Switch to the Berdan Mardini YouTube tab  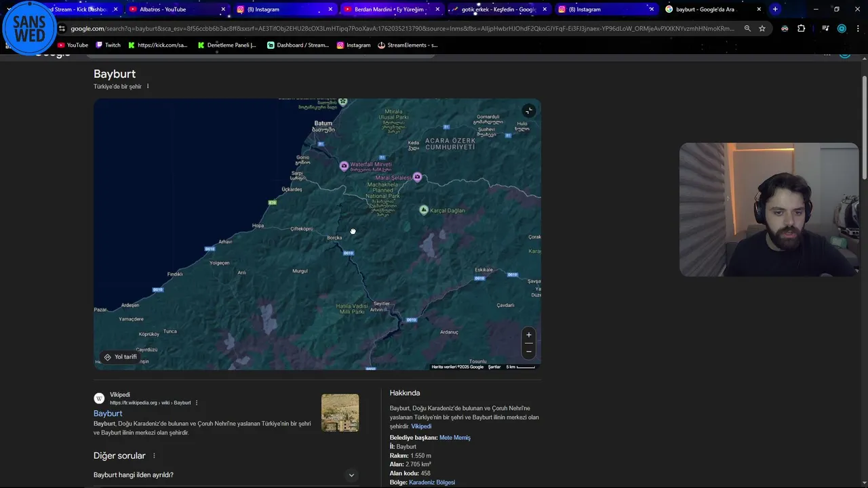(389, 9)
